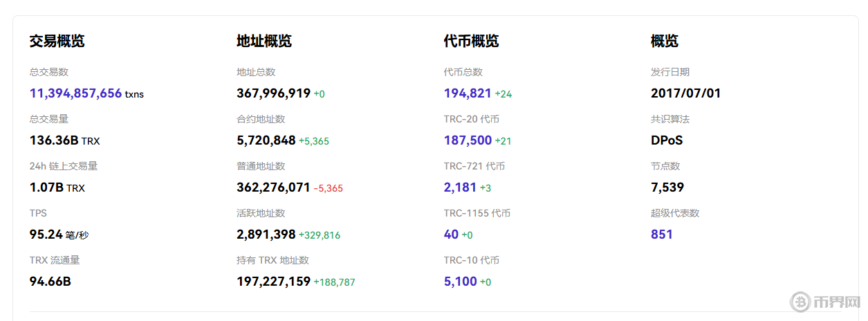The width and height of the screenshot is (868, 321).
Task: Open the TRC-721 token count 2,181
Action: click(460, 187)
